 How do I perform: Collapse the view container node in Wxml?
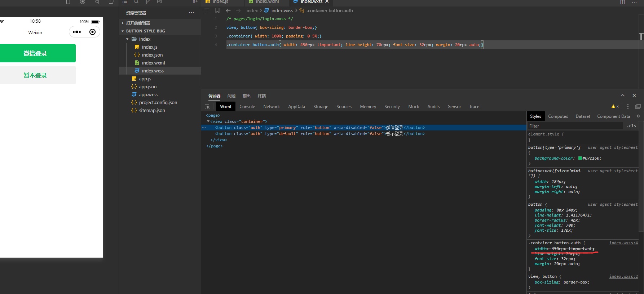(208, 121)
